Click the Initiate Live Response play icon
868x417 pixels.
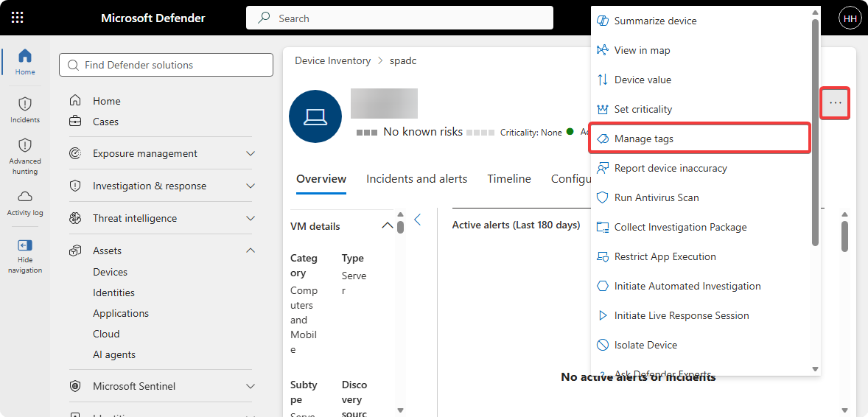tap(602, 315)
